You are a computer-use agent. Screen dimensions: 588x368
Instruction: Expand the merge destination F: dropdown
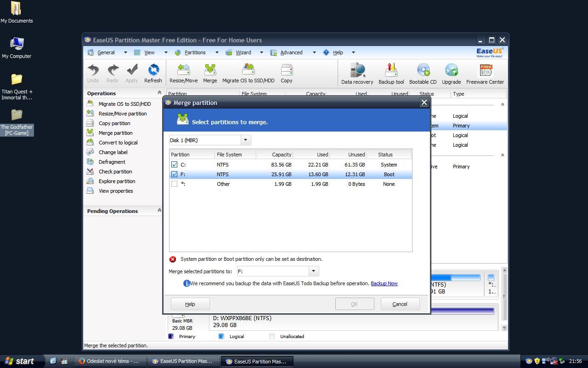(313, 271)
